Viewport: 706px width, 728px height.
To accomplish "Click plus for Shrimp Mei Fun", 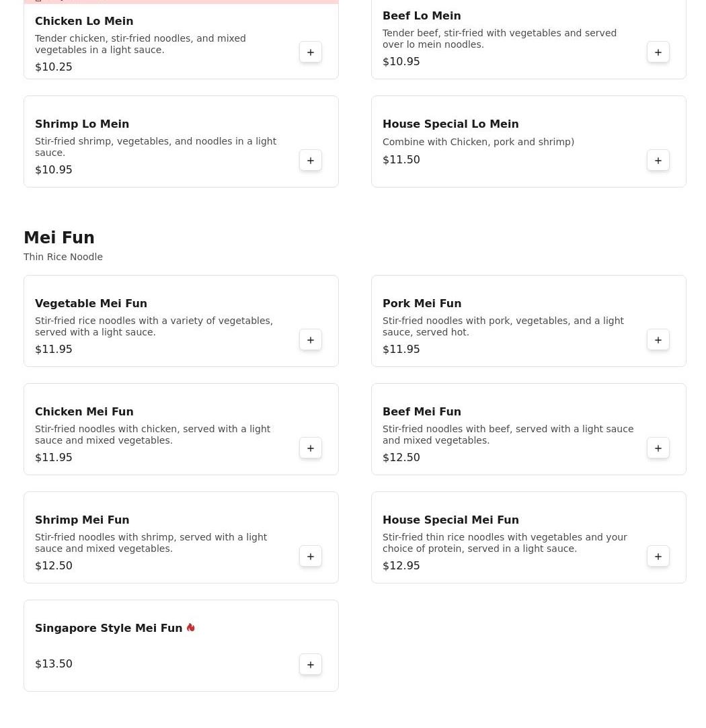I will coord(310,557).
